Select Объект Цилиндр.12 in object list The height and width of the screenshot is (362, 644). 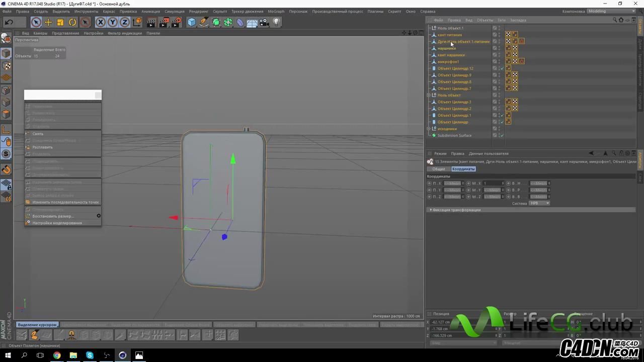455,68
